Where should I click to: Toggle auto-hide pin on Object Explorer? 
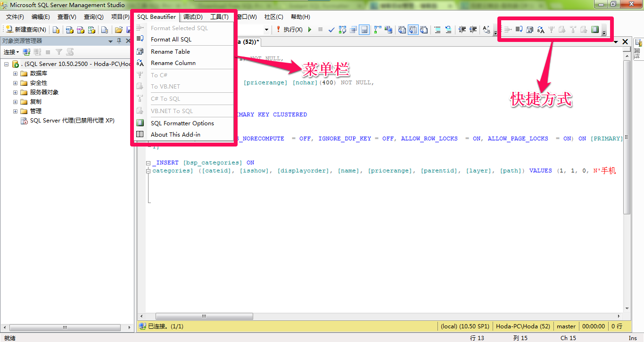pyautogui.click(x=119, y=41)
